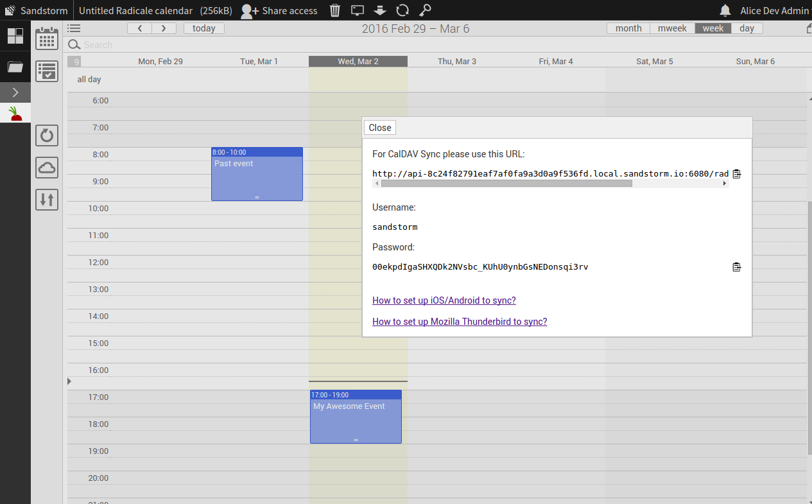Image resolution: width=812 pixels, height=504 pixels.
Task: Click the monitor icon in top bar
Action: [358, 10]
